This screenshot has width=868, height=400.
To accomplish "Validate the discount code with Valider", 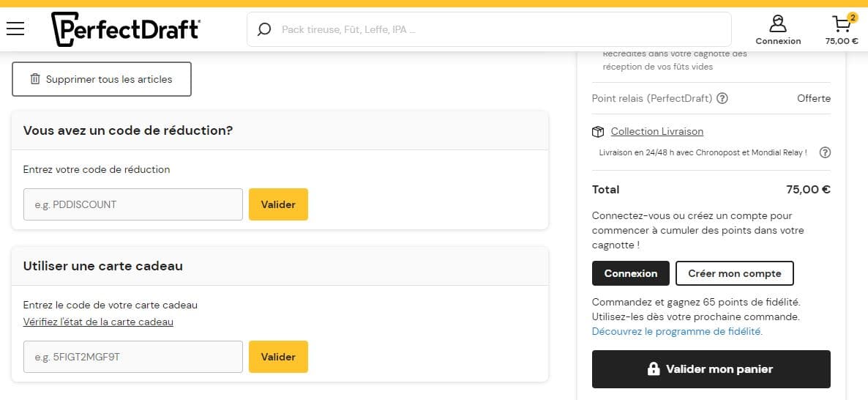I will (278, 204).
